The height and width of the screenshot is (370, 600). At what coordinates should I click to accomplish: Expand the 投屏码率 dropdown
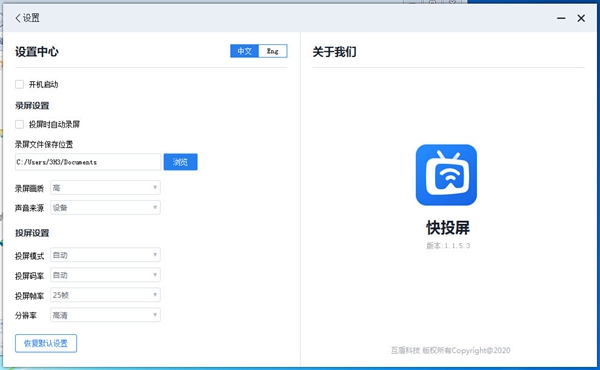[105, 275]
